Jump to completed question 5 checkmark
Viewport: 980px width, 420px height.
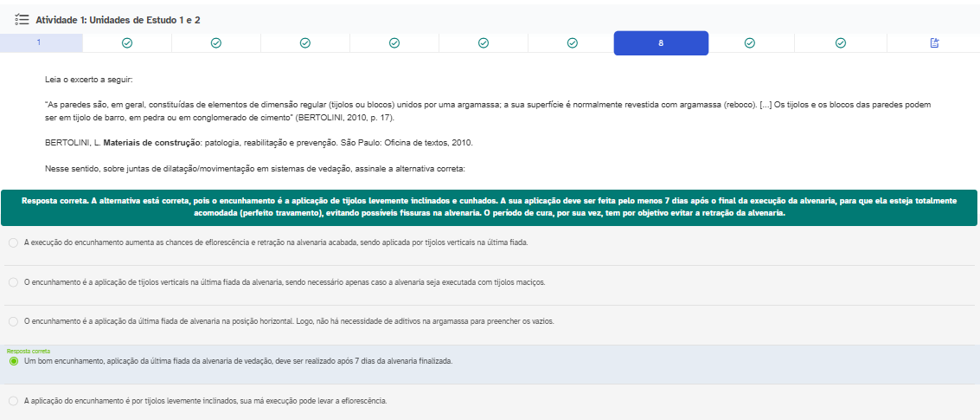coord(394,42)
